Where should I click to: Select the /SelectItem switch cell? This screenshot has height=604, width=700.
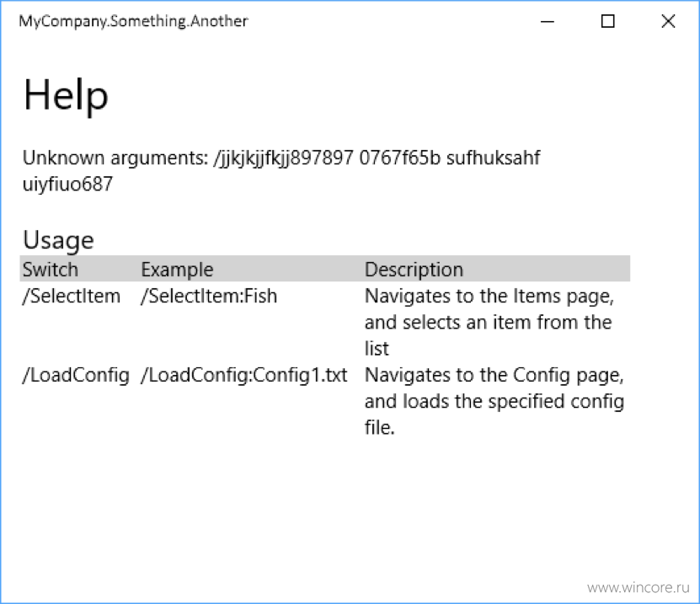[x=72, y=296]
